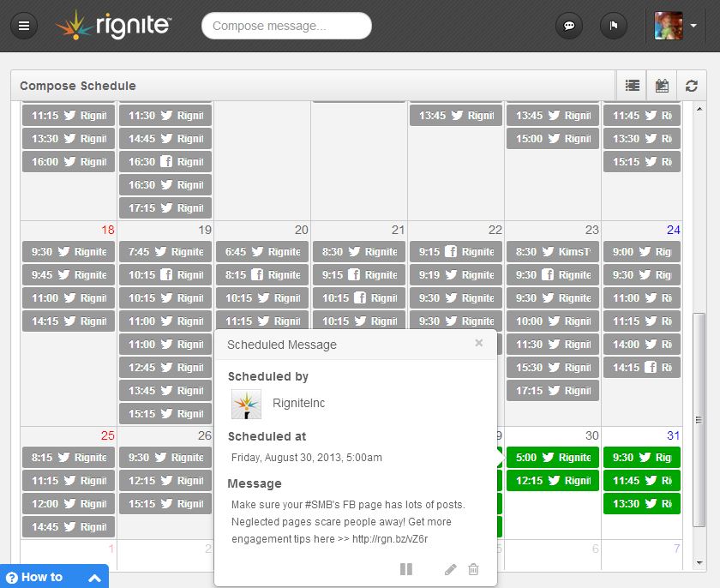720x588 pixels.
Task: Open the 8:30 KimsT tweet on 23rd
Action: [x=553, y=251]
